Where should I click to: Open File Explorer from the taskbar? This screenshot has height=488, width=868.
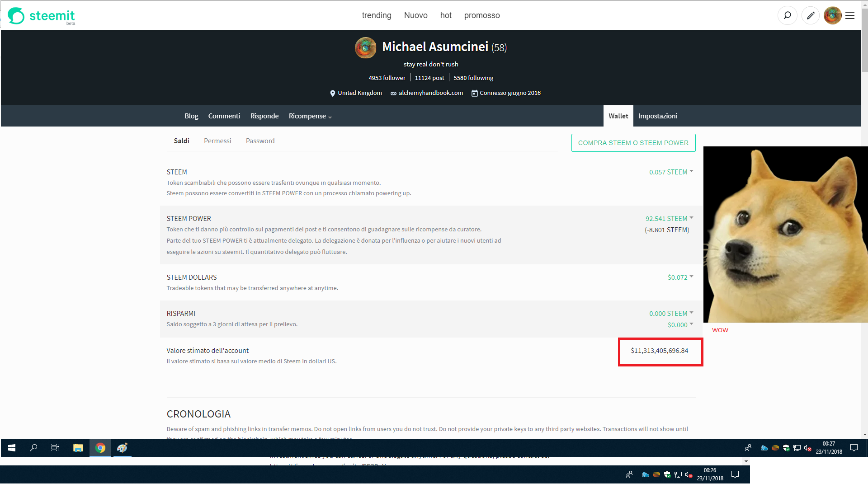(78, 448)
